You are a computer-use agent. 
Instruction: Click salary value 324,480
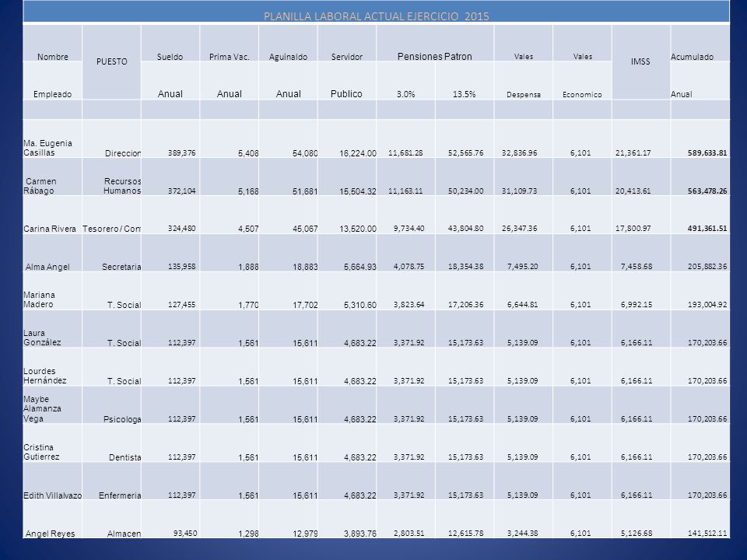[x=181, y=229]
